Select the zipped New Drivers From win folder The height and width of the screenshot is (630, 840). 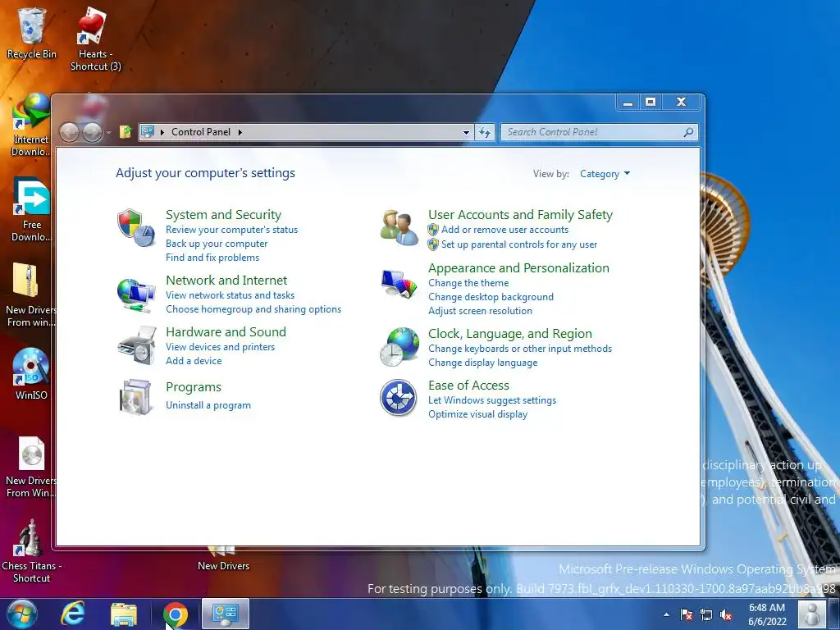point(30,294)
